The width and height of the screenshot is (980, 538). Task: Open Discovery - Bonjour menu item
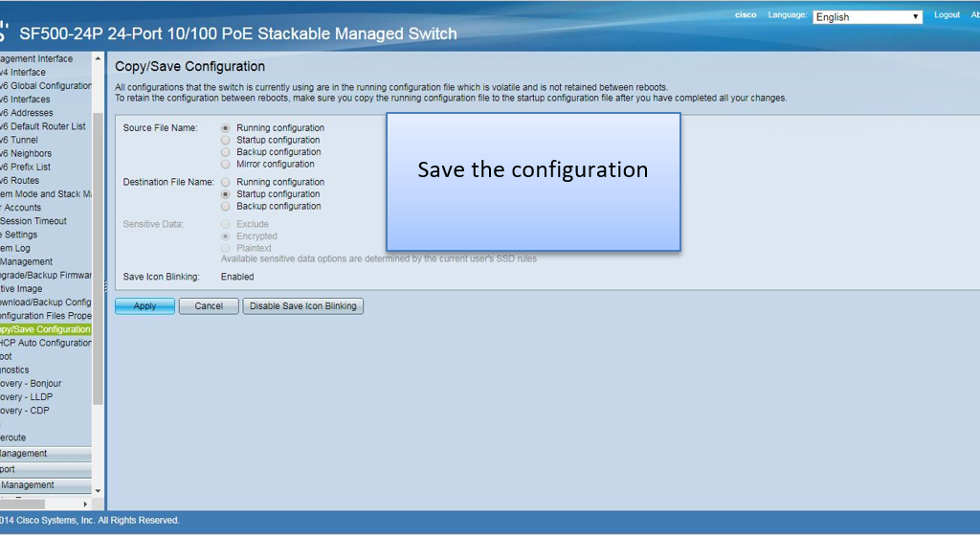pyautogui.click(x=31, y=384)
